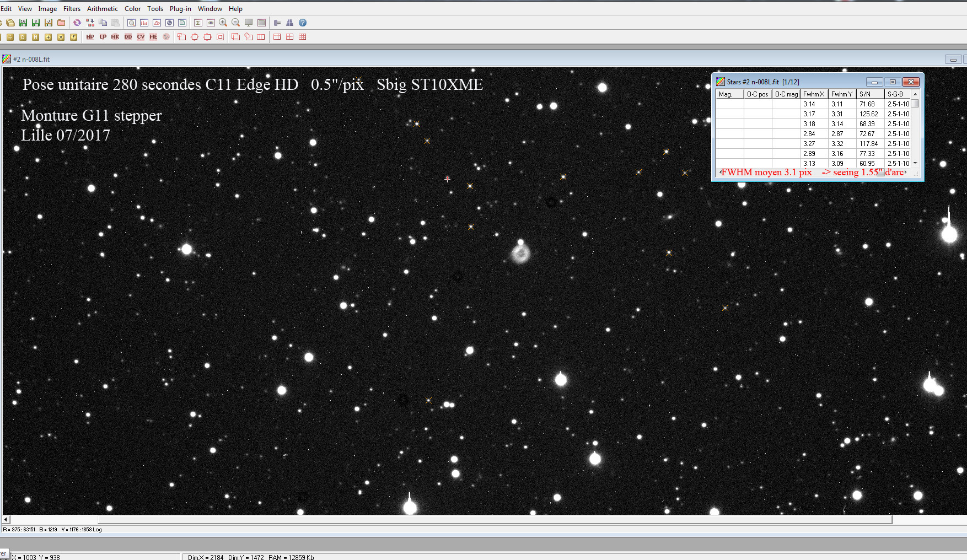This screenshot has height=560, width=967.
Task: Click the yellow M icon
Action: [x=36, y=37]
